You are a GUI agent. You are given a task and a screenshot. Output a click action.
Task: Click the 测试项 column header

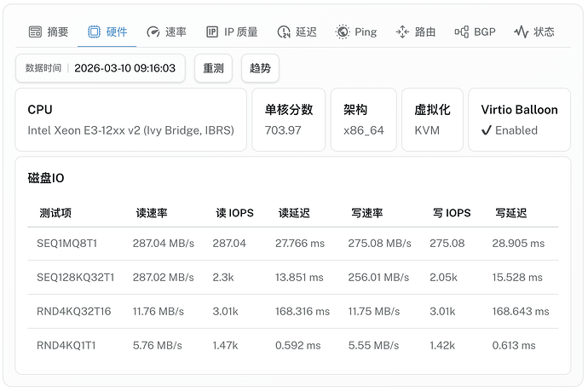coord(55,213)
